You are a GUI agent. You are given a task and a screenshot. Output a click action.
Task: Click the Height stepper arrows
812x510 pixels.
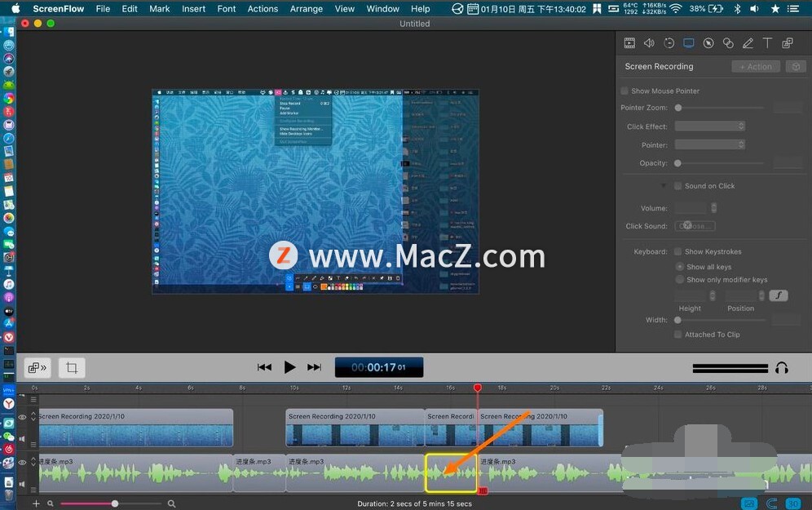point(712,295)
